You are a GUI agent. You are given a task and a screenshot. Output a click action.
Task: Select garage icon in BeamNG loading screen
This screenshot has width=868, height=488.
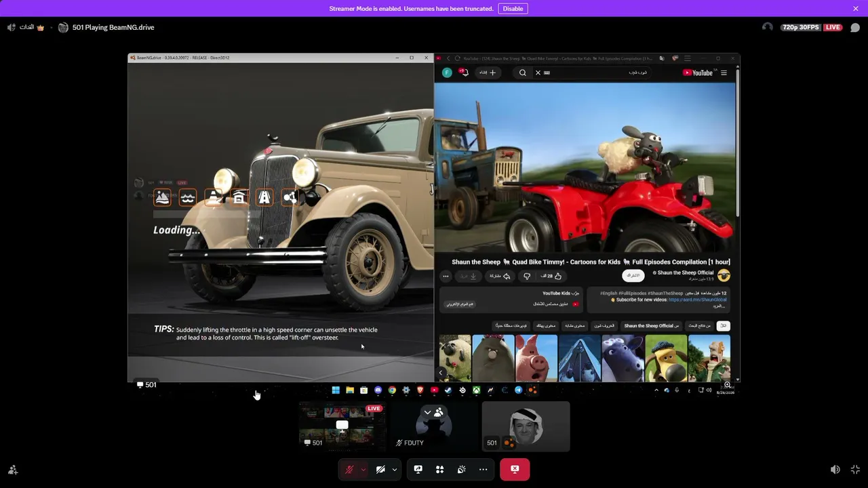(239, 197)
